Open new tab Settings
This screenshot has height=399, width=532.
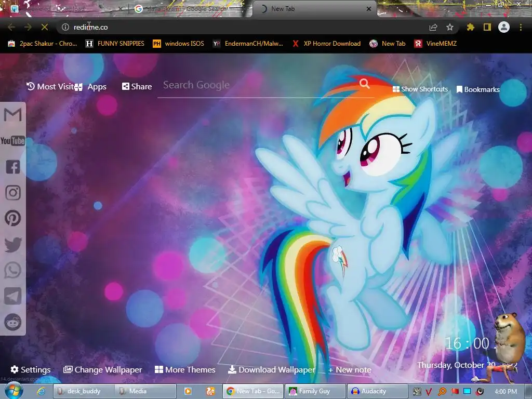point(31,369)
